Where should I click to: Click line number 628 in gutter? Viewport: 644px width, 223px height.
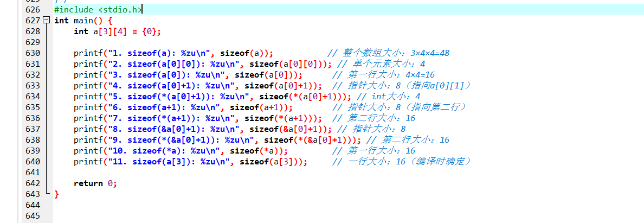[33, 31]
